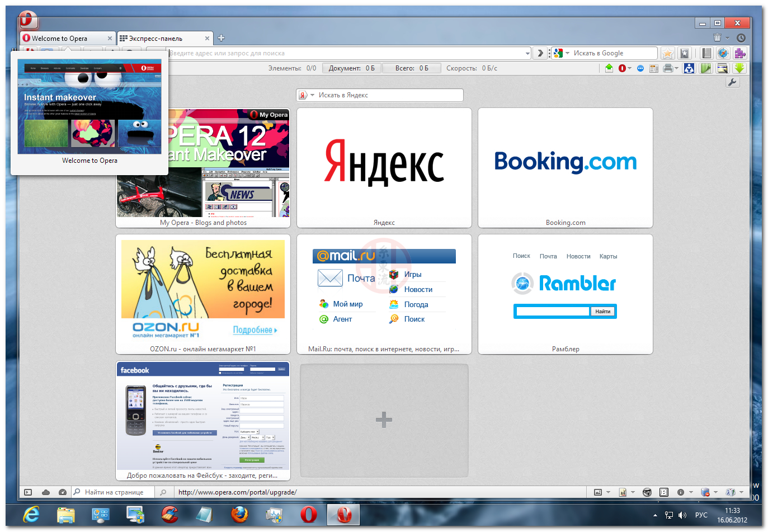
Task: Click the green download arrow icon
Action: pos(739,68)
